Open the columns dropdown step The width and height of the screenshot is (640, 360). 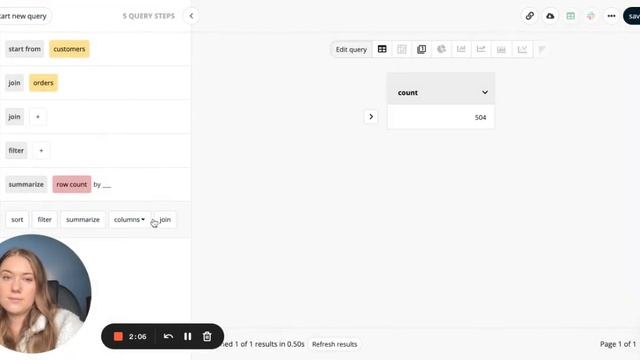[x=129, y=220]
